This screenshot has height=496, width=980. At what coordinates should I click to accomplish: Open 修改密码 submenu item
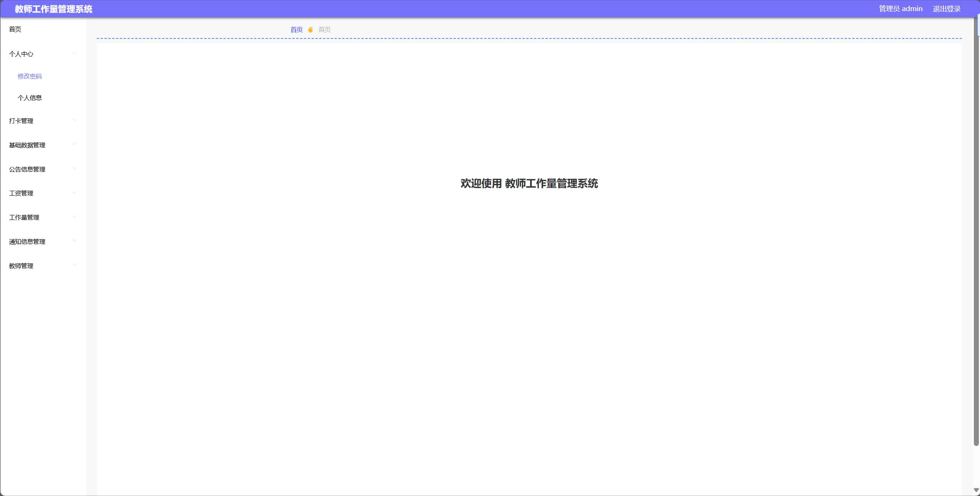pyautogui.click(x=30, y=76)
